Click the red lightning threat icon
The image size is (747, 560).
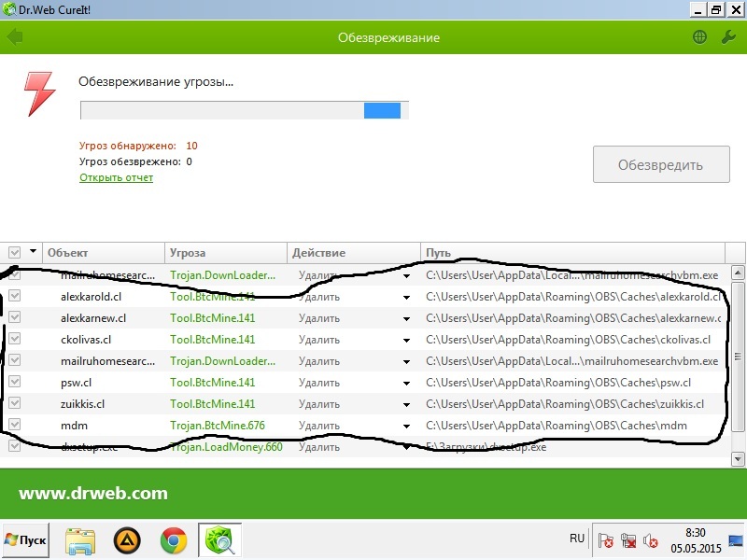point(40,93)
